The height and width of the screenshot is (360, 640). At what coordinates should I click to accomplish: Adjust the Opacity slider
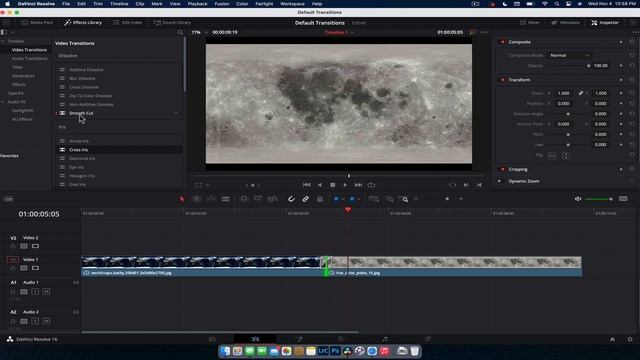(569, 66)
